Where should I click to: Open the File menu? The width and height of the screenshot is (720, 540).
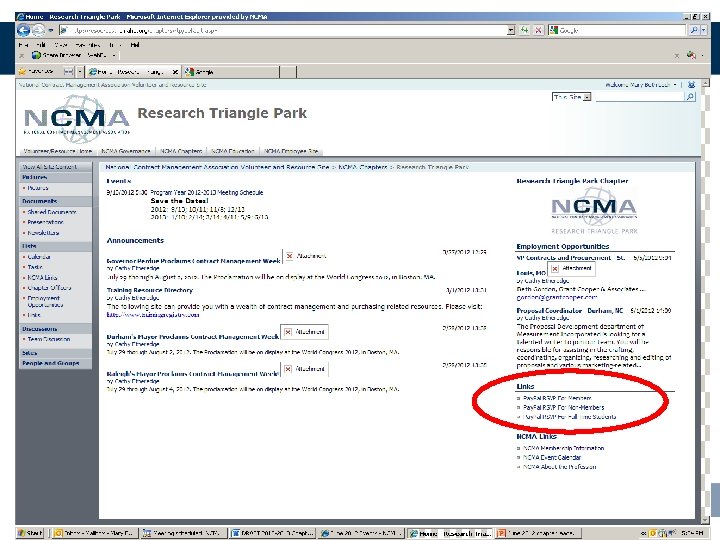tap(23, 45)
